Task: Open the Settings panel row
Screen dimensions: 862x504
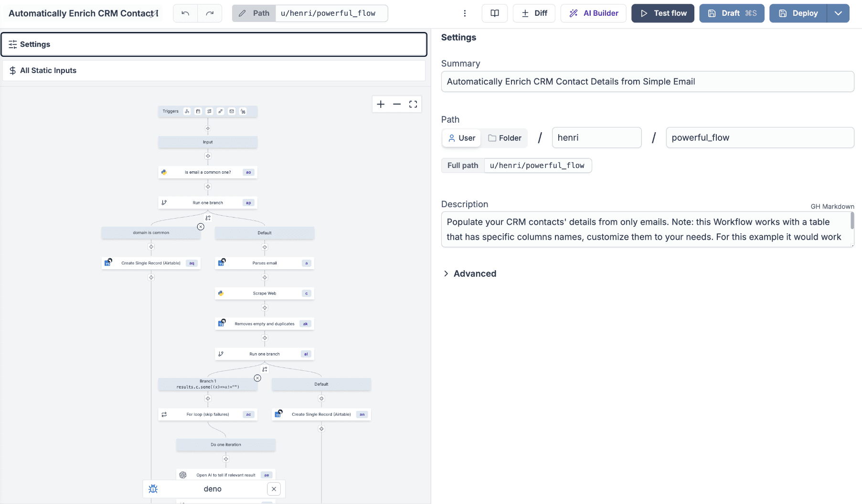Action: [213, 44]
